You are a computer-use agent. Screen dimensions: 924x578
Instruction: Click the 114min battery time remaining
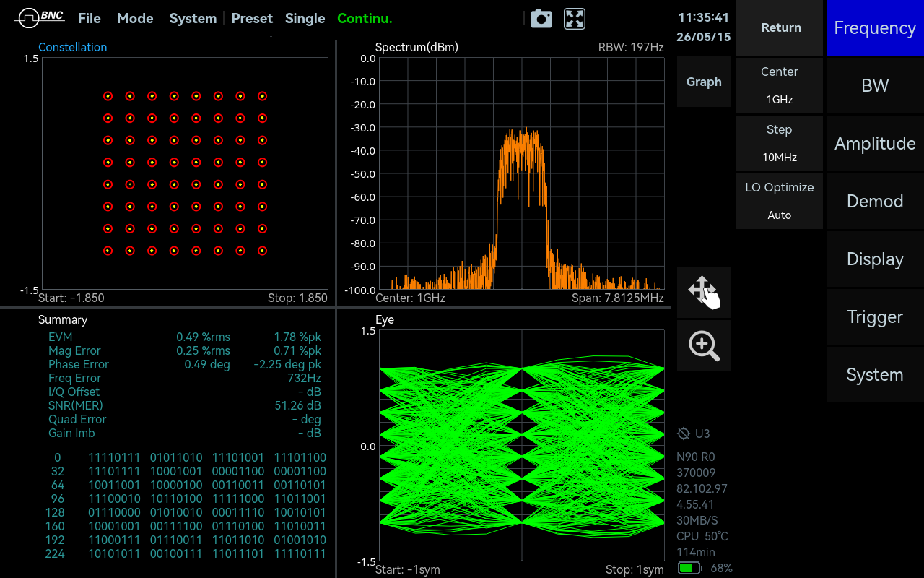click(x=696, y=552)
